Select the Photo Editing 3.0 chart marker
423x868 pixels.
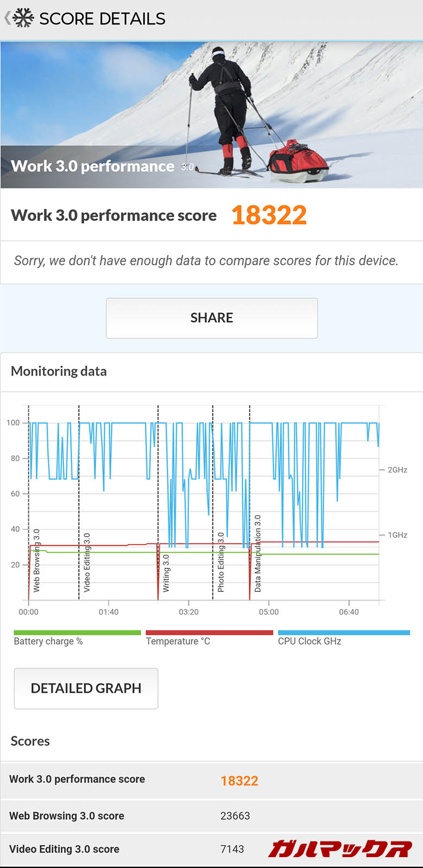(x=221, y=561)
